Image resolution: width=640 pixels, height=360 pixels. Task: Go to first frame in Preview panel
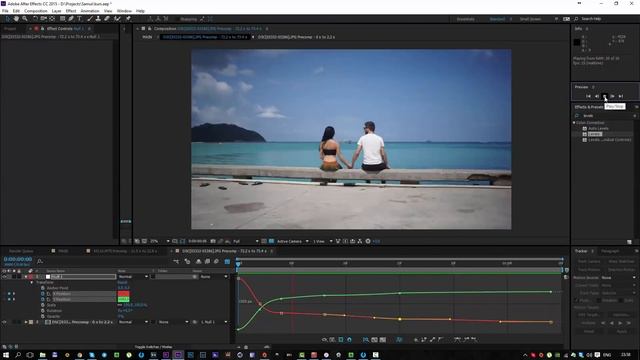tap(588, 96)
